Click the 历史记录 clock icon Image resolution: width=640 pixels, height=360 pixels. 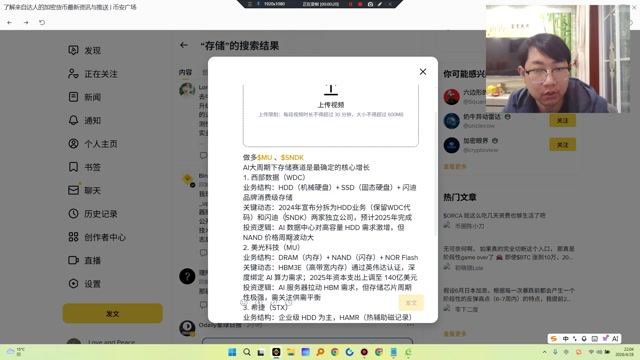73,213
